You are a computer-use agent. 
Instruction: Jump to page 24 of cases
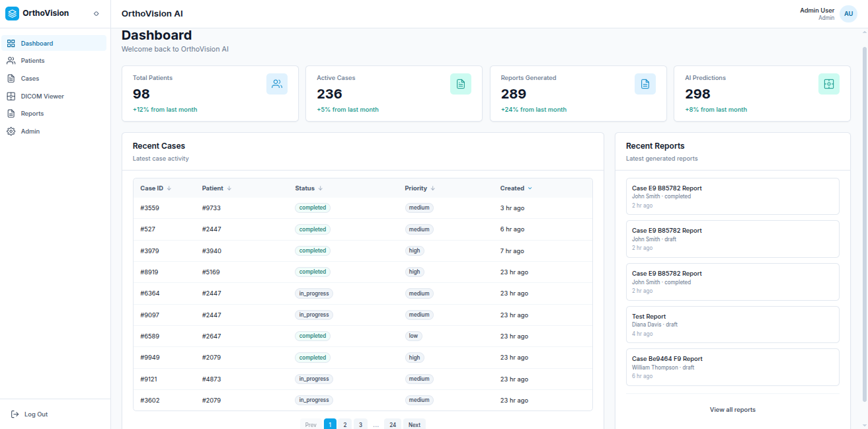click(393, 424)
